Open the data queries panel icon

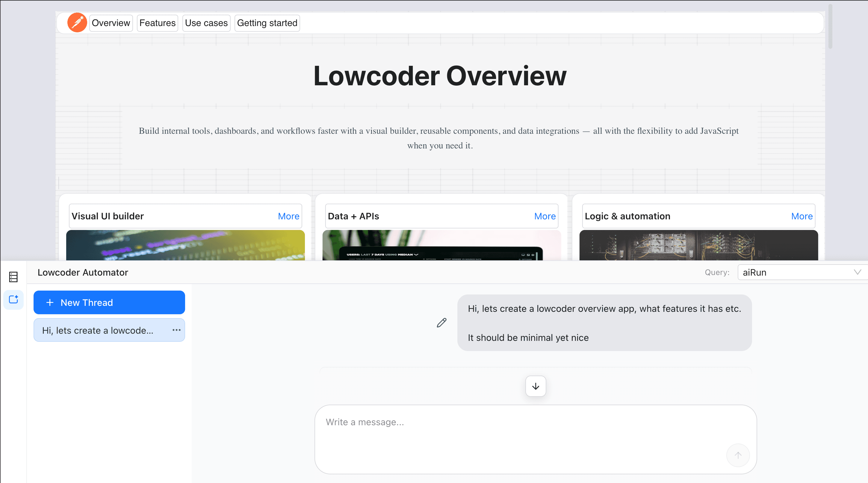13,277
